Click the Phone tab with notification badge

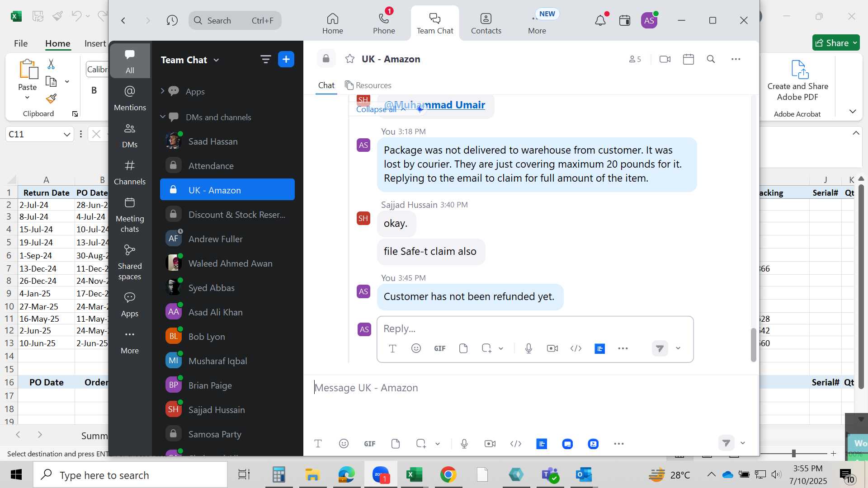click(x=384, y=23)
